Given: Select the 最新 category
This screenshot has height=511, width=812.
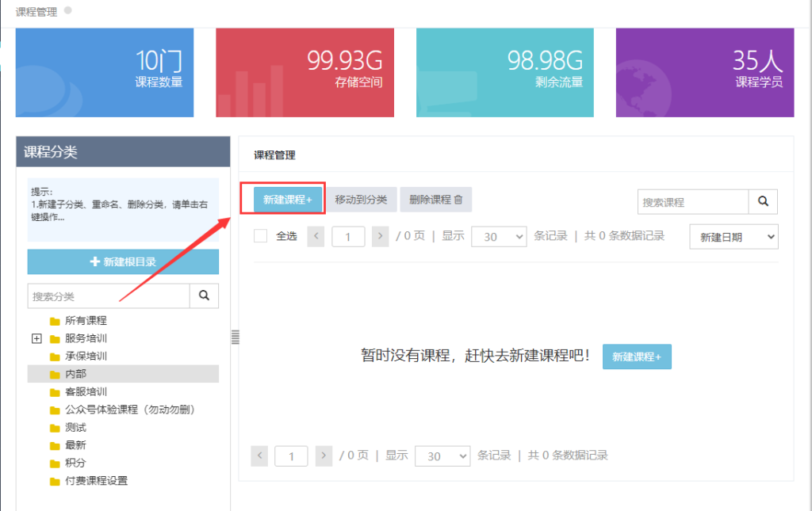Looking at the screenshot, I should [75, 444].
